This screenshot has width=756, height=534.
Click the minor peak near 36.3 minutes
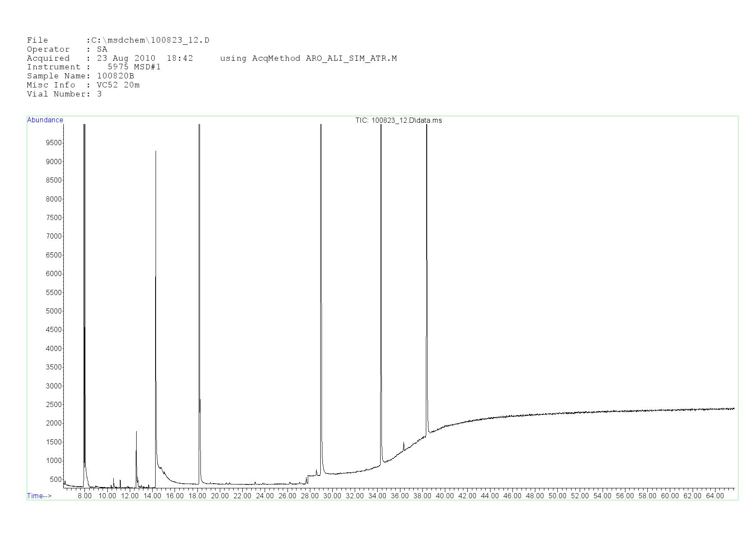point(403,443)
